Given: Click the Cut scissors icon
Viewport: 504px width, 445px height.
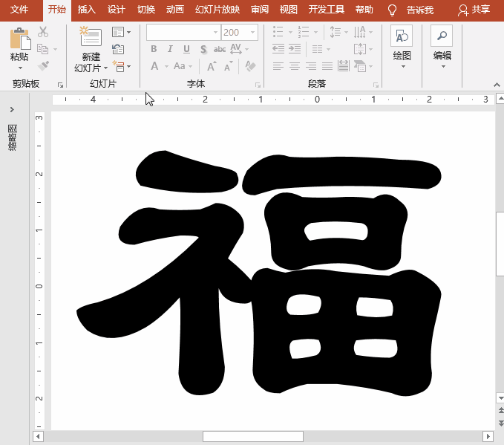Looking at the screenshot, I should tap(43, 32).
